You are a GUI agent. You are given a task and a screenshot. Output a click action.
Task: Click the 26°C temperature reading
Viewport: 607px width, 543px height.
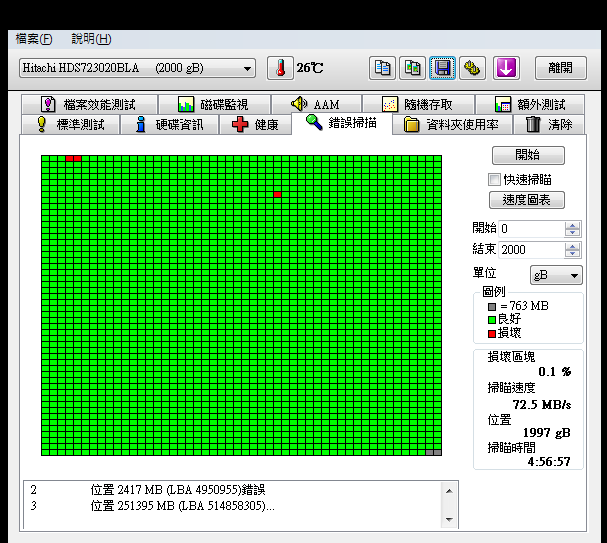pyautogui.click(x=310, y=68)
